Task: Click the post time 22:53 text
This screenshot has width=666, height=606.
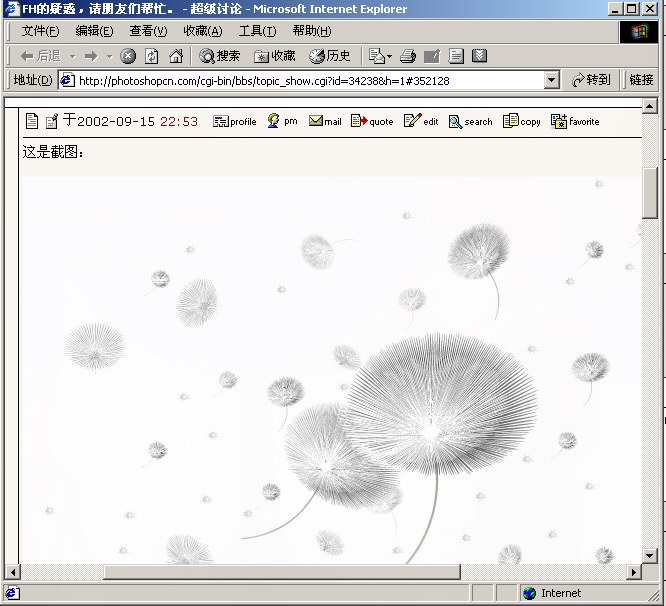Action: coord(179,122)
